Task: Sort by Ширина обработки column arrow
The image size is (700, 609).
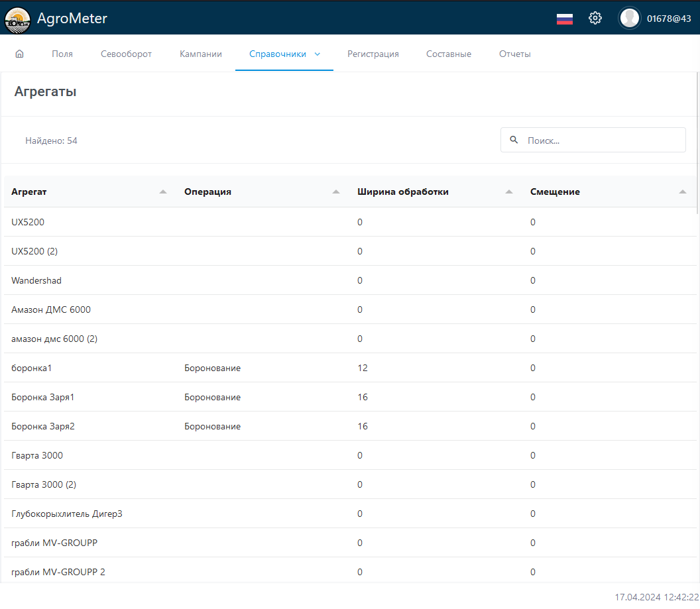Action: point(509,192)
